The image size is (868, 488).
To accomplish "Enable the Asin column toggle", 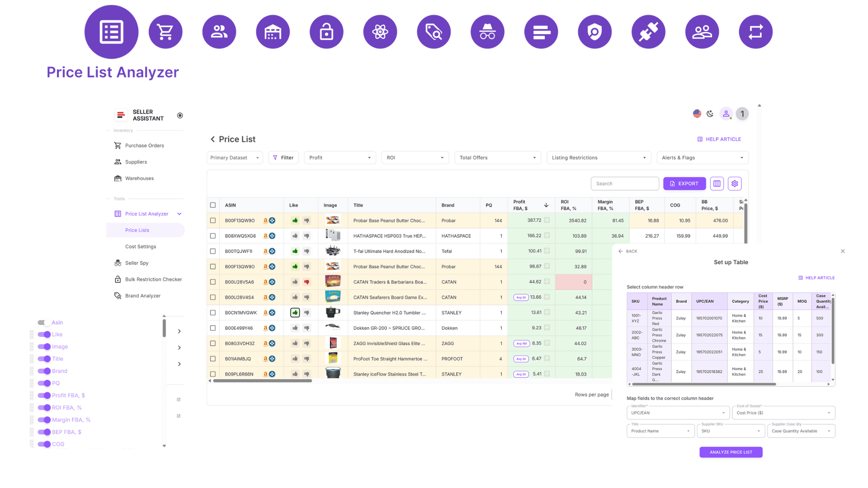I will [43, 323].
